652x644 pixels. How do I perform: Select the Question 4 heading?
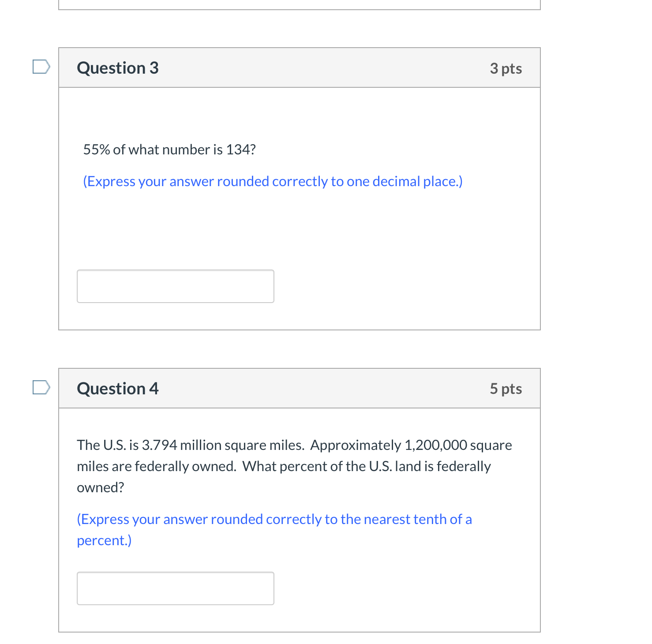click(118, 389)
